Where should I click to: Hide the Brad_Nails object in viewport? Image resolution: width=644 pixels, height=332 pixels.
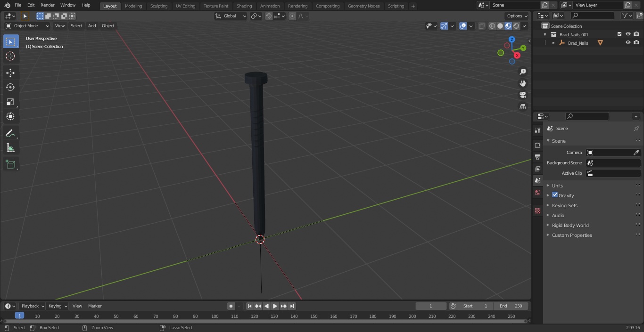[x=628, y=43]
